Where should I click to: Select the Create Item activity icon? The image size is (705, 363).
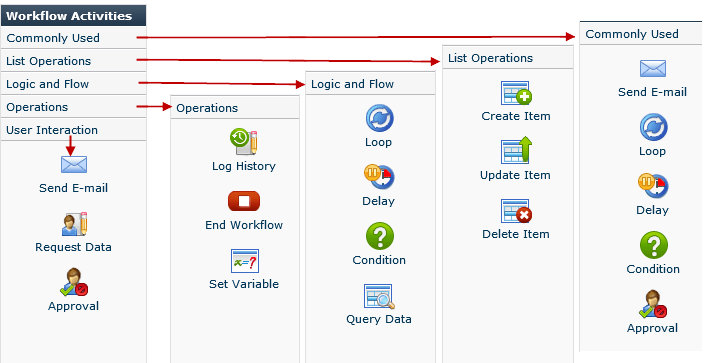point(516,93)
